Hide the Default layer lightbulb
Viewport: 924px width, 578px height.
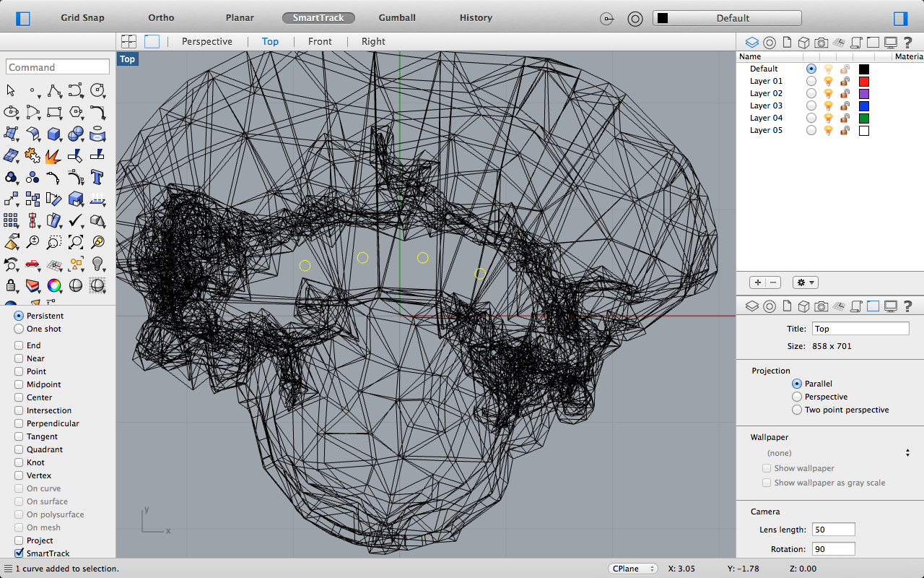click(828, 69)
